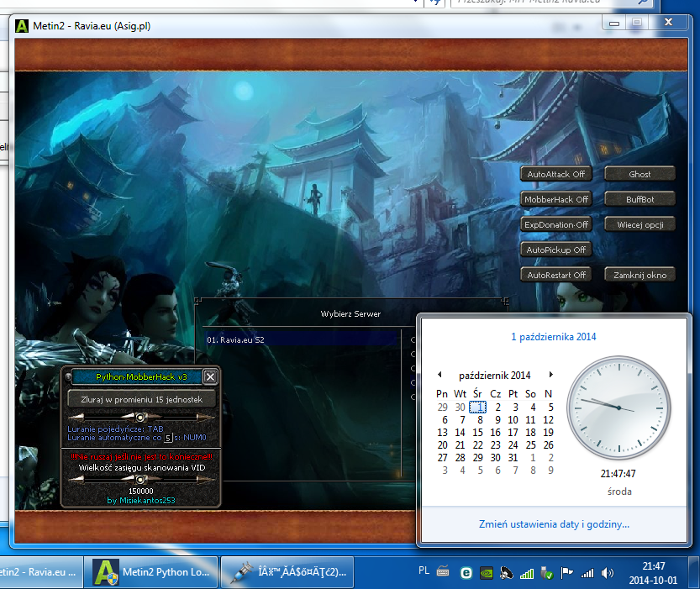
Task: Toggle the ExpDonation Off button
Action: point(555,224)
